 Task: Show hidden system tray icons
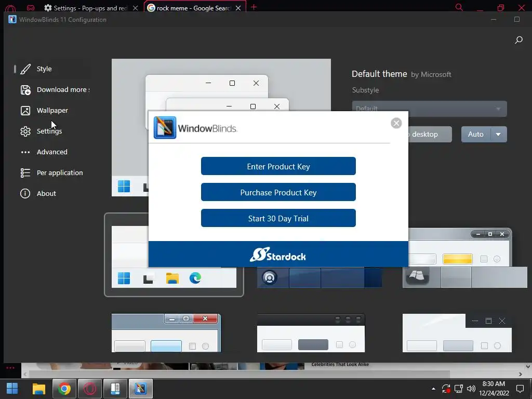(433, 389)
